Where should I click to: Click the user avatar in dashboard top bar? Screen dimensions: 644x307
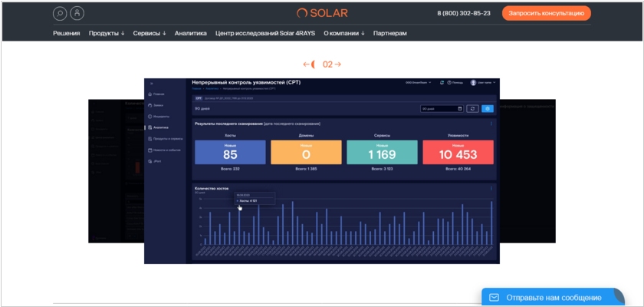[x=473, y=83]
